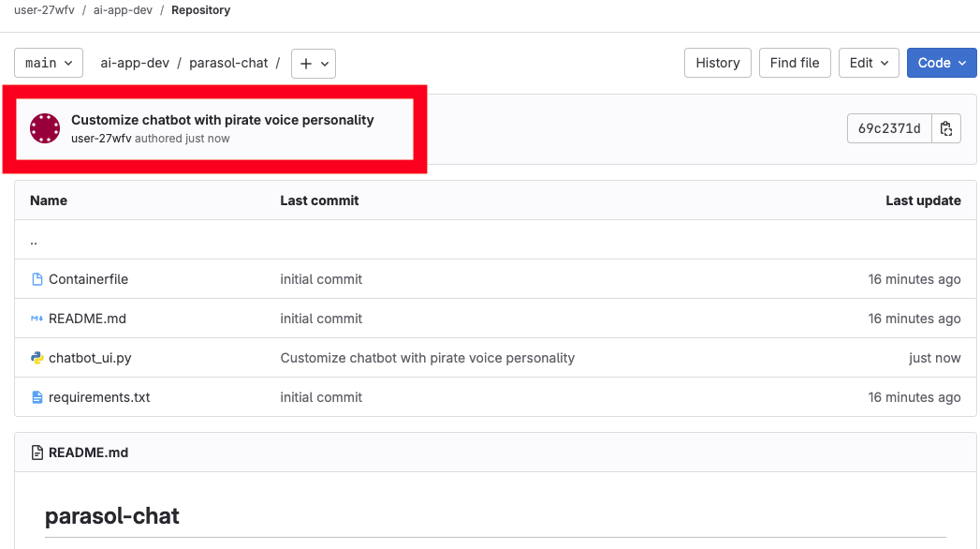980x549 pixels.
Task: Open chatbot_ui.py last commit message link
Action: (x=427, y=358)
